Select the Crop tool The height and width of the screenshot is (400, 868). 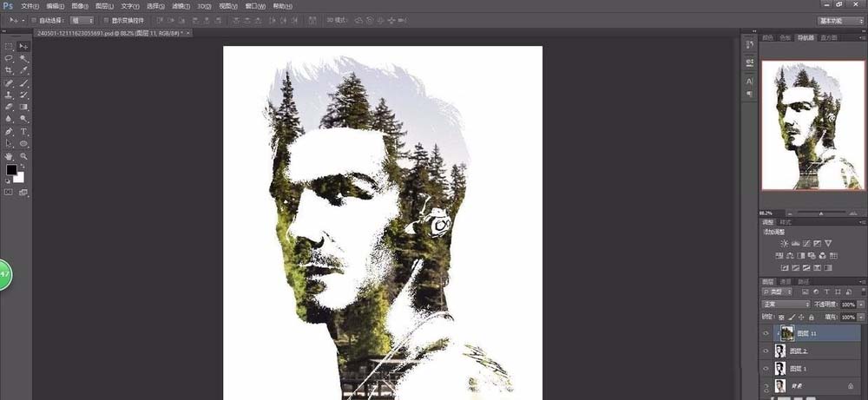tap(9, 70)
